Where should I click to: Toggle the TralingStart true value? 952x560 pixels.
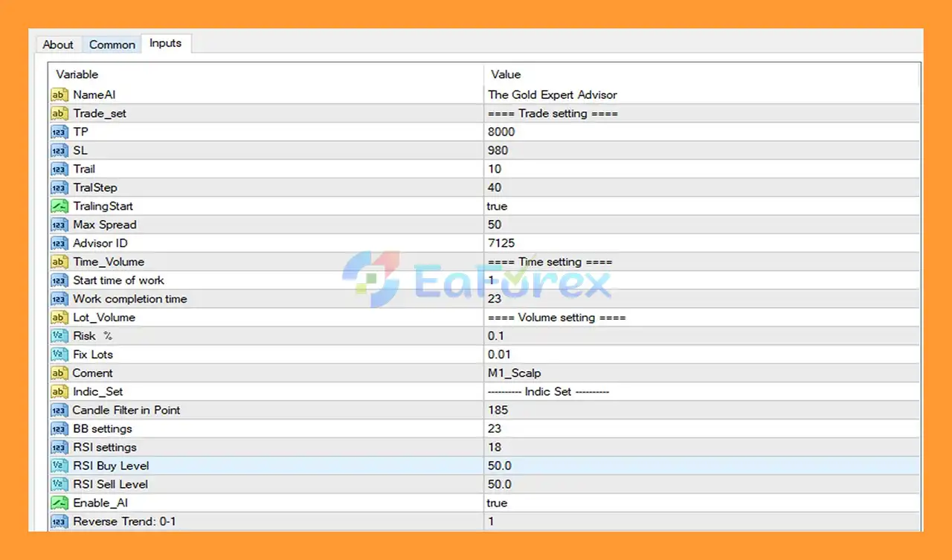497,206
